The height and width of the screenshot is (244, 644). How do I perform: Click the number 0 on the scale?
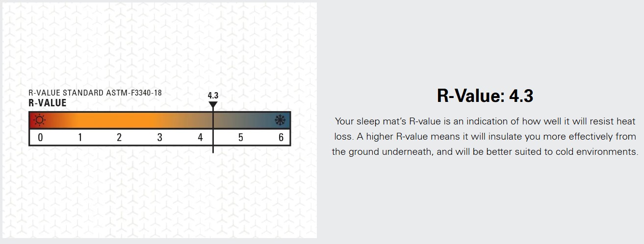click(x=40, y=138)
